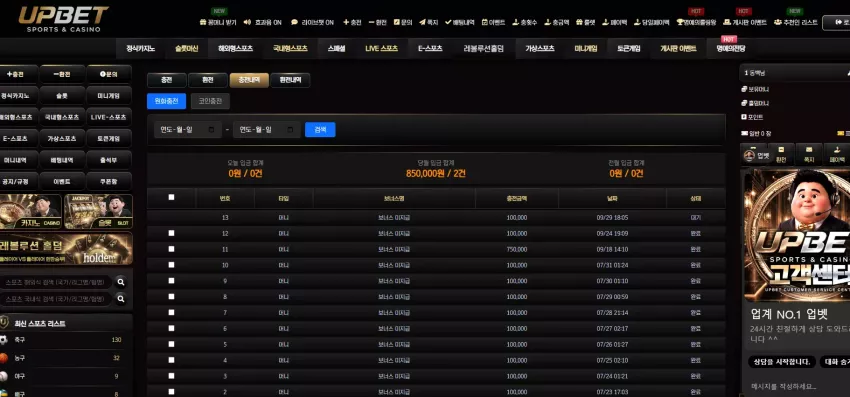The width and height of the screenshot is (850, 397).
Task: Open the end date calendar picker
Action: 290,130
